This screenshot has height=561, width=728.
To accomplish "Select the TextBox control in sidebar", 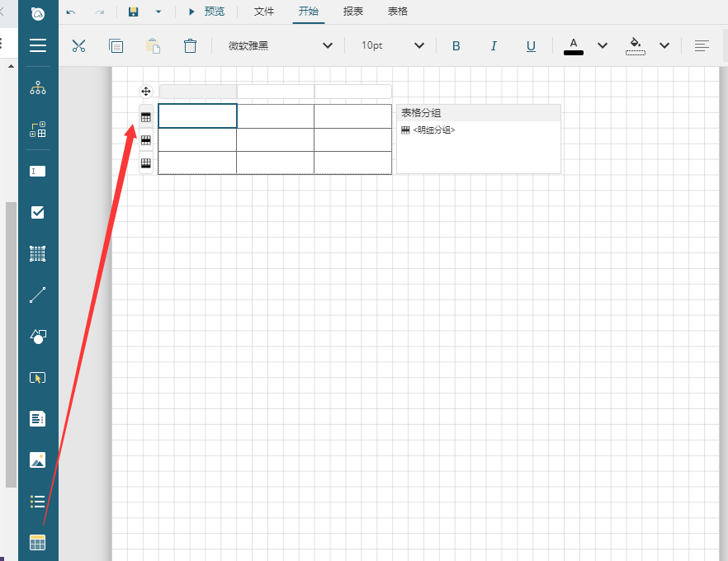I will pos(38,172).
